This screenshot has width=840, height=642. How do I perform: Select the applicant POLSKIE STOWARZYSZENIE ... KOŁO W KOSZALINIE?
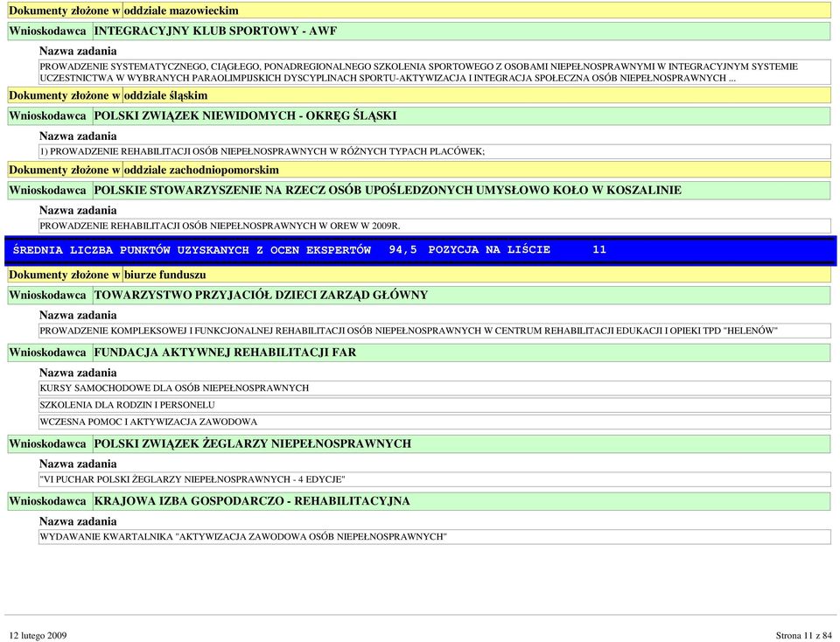pyautogui.click(x=388, y=191)
